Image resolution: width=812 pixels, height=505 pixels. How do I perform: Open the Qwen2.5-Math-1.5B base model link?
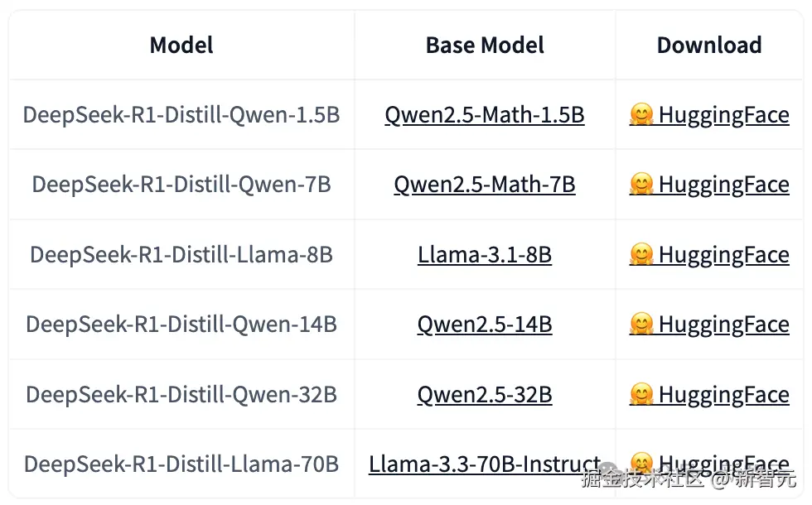485,114
